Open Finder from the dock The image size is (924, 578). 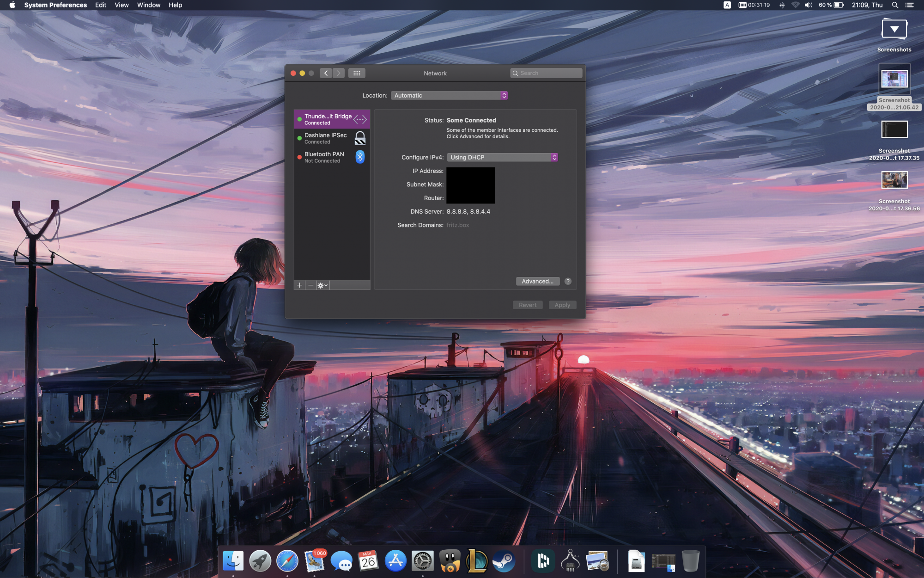tap(233, 561)
